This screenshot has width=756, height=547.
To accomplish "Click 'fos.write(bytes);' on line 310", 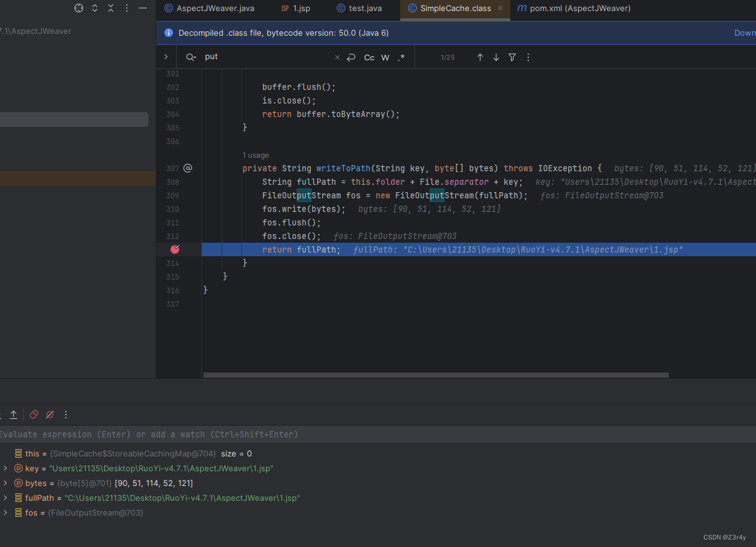I will pos(304,209).
